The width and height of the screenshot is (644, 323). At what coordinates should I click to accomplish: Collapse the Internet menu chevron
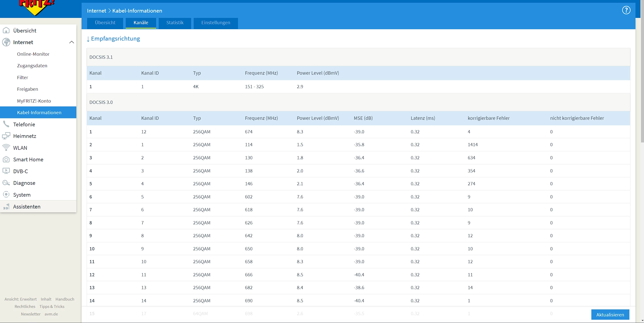[x=72, y=42]
